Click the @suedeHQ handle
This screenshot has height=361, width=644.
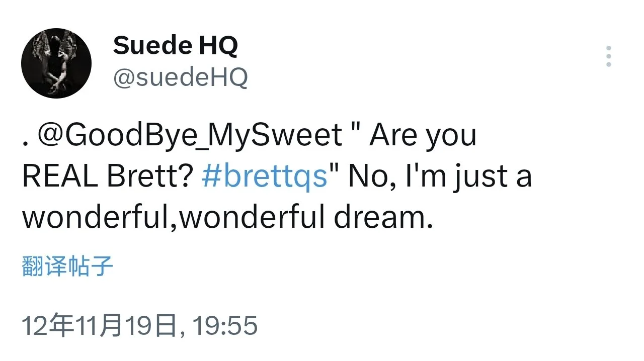point(180,77)
